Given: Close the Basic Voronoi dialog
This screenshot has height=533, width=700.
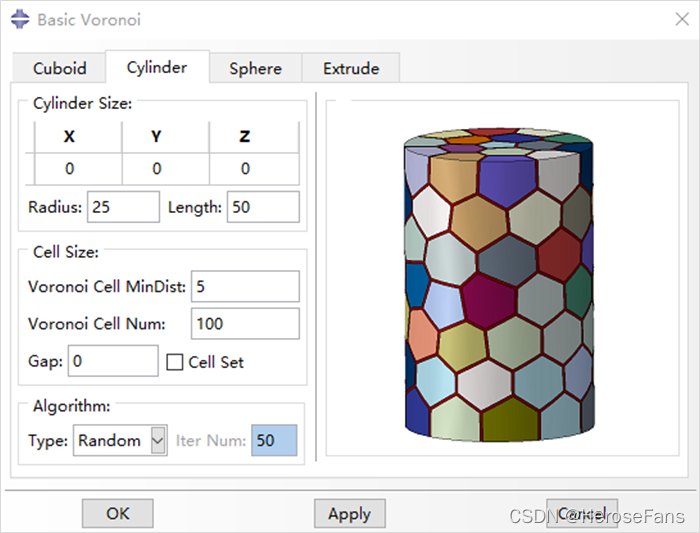Looking at the screenshot, I should pos(682,19).
